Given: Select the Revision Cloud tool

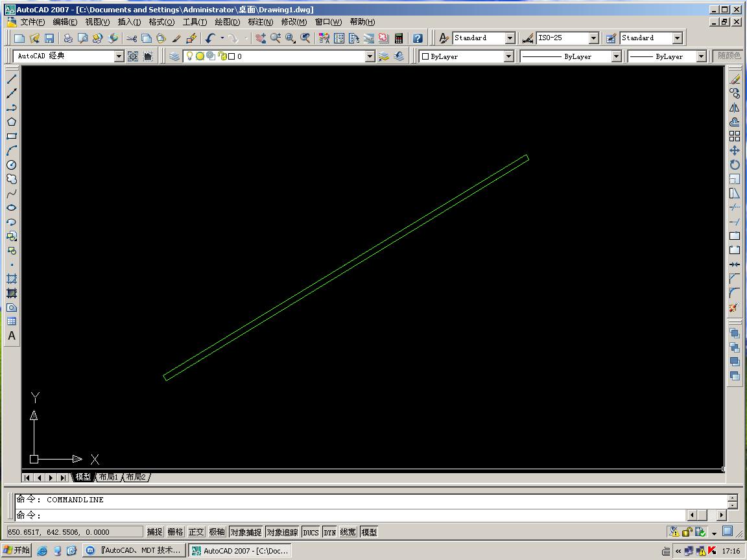Looking at the screenshot, I should point(12,179).
